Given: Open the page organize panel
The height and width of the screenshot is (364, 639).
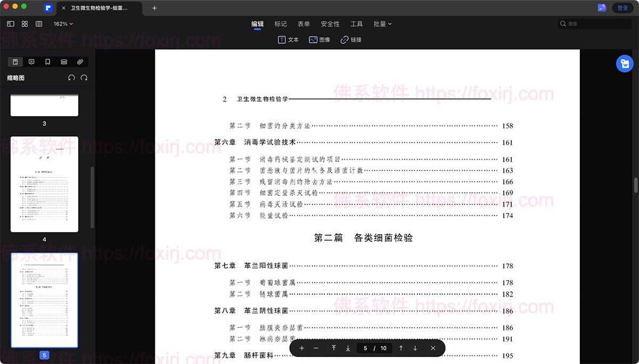Looking at the screenshot, I should tap(63, 61).
